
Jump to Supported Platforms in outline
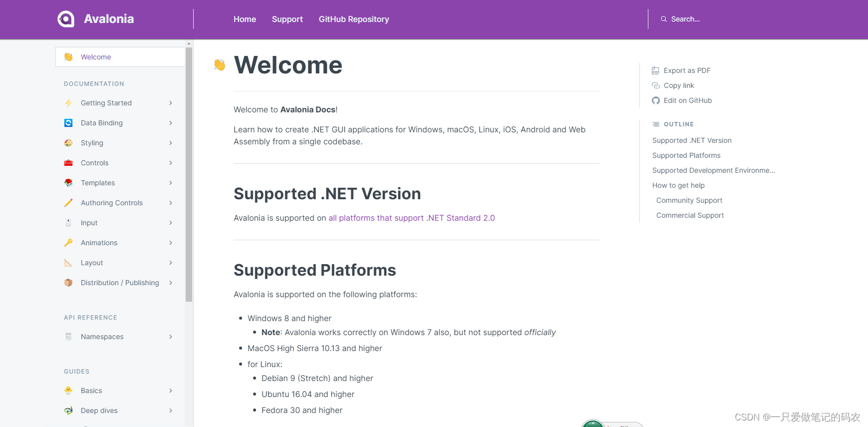tap(686, 155)
